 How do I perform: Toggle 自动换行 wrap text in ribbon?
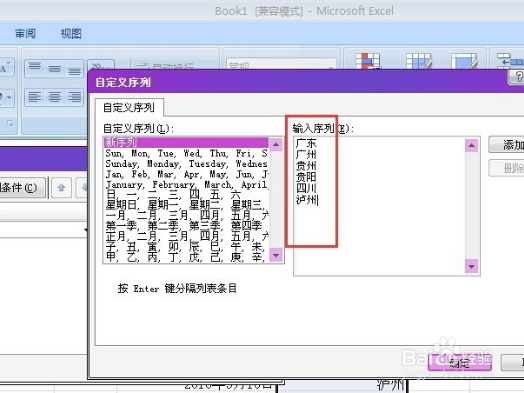tap(164, 66)
